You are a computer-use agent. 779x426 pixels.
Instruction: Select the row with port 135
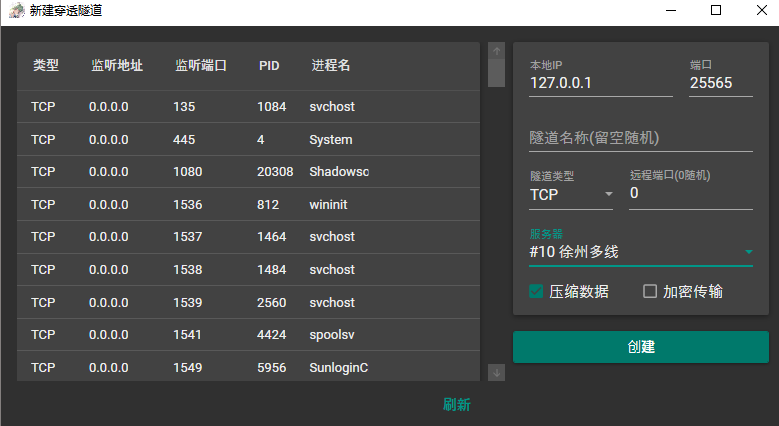tap(248, 106)
